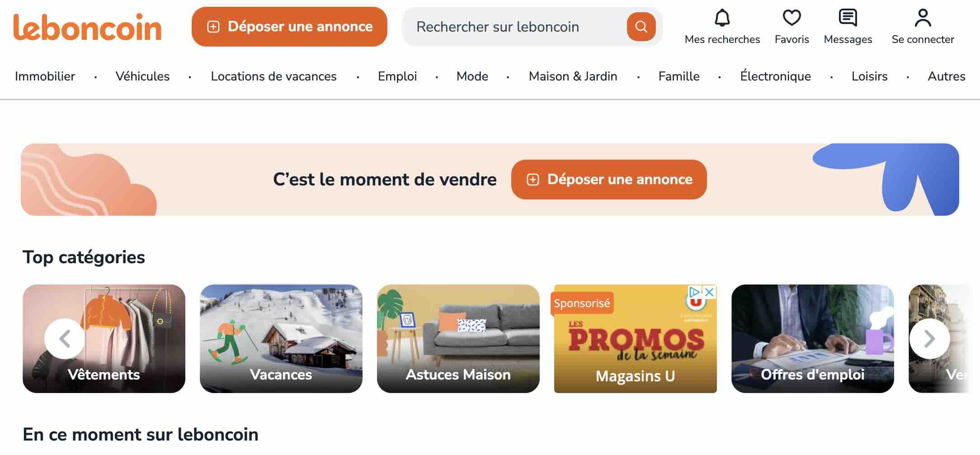Open the Électronique category menu
This screenshot has height=455, width=980.
coord(775,76)
